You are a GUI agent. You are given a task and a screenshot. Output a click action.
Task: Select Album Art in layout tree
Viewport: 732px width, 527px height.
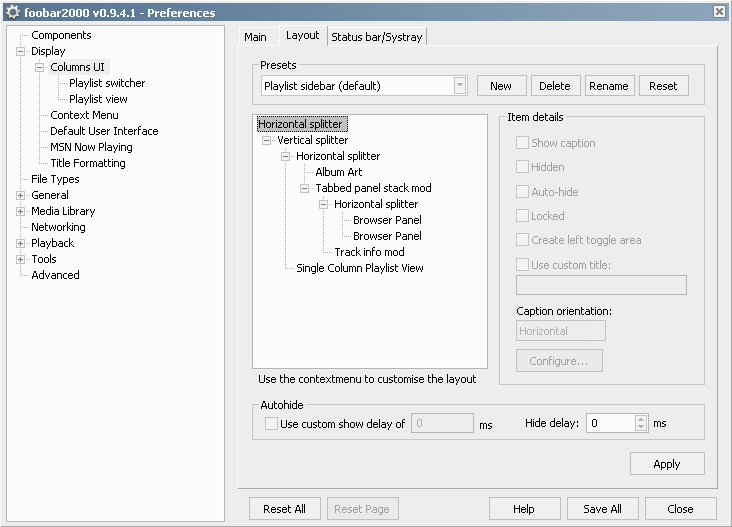[x=338, y=172]
